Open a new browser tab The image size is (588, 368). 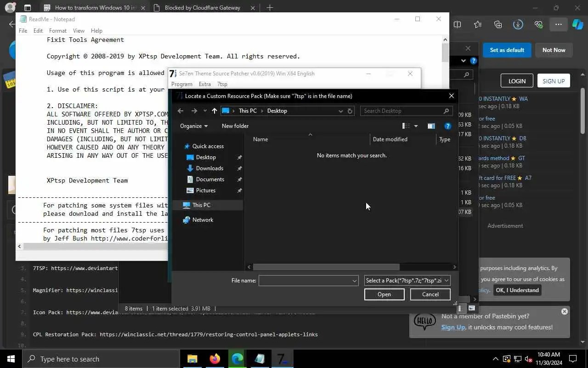(270, 8)
